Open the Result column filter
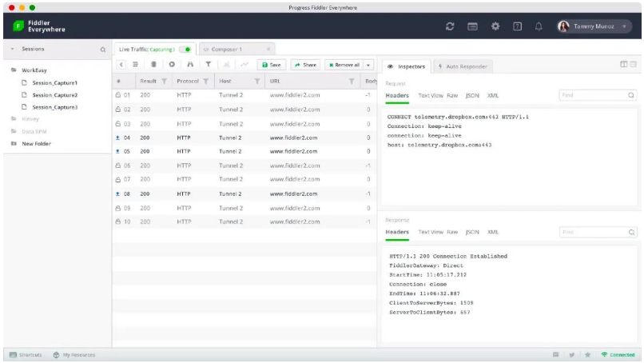644x363 pixels. (x=165, y=82)
